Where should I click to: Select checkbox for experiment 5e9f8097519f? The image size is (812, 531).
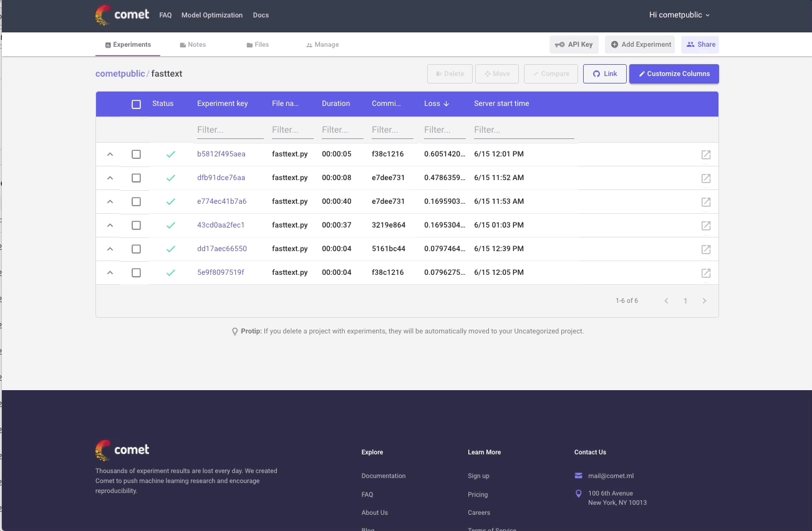pyautogui.click(x=136, y=272)
